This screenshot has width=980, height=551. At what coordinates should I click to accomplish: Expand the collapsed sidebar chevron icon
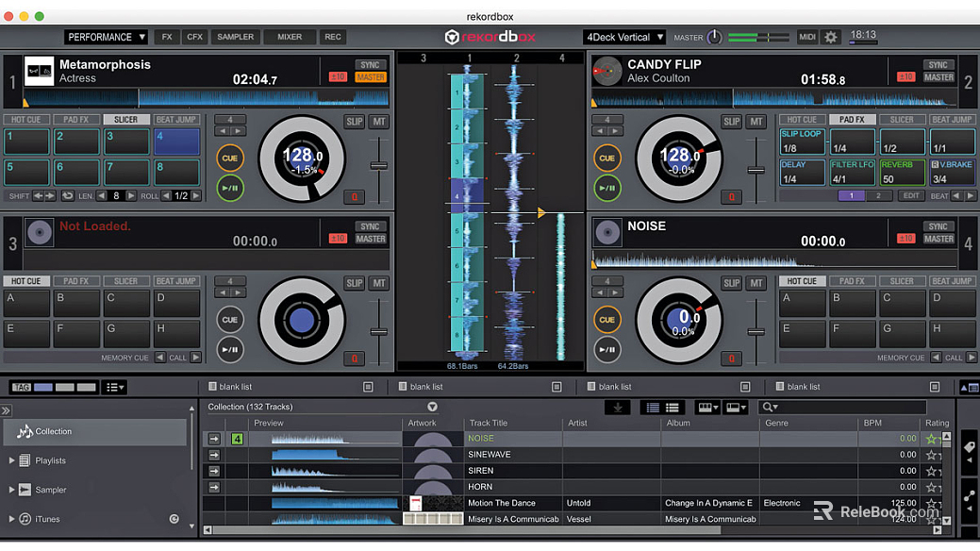click(6, 410)
